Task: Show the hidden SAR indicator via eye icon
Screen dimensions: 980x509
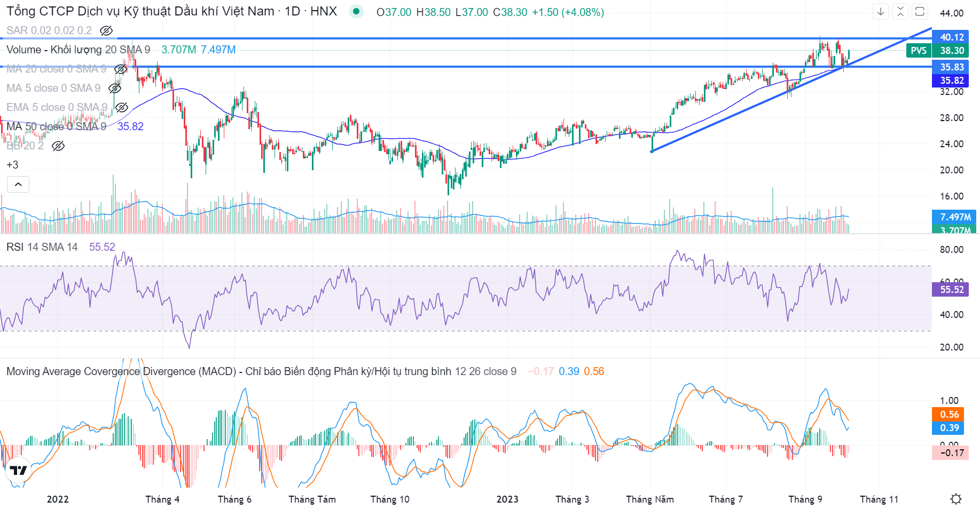Action: pos(106,30)
